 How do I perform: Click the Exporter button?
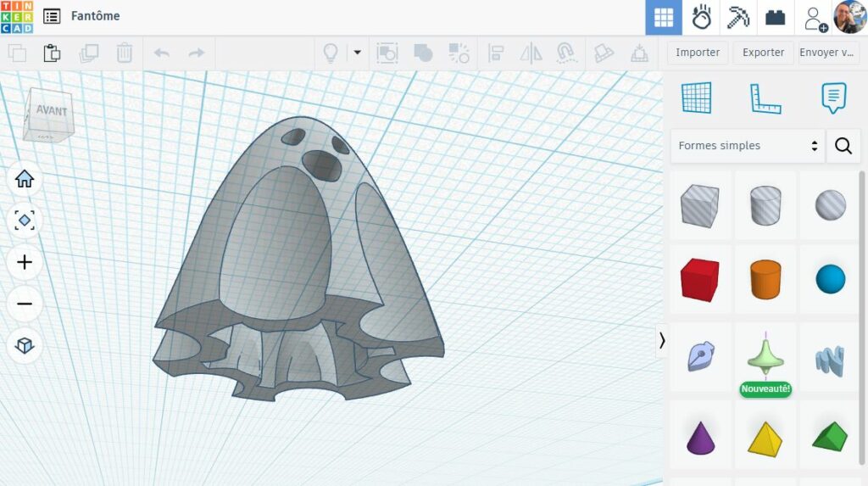763,53
